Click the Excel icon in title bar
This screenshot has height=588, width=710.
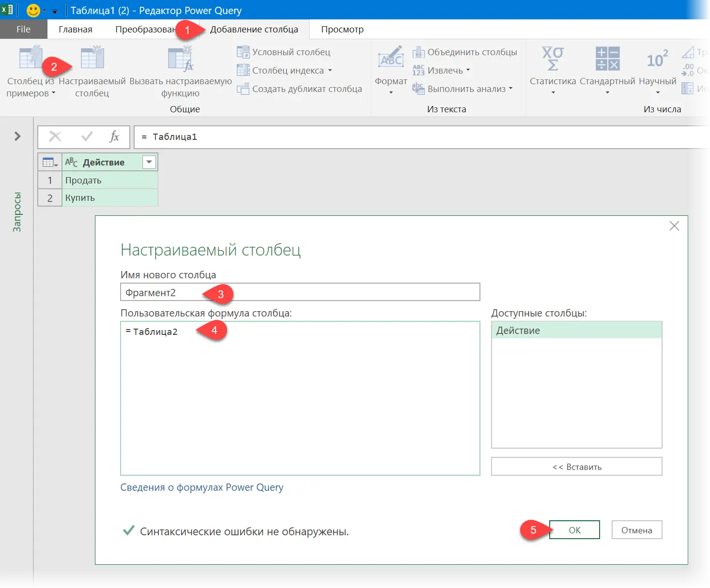click(7, 10)
